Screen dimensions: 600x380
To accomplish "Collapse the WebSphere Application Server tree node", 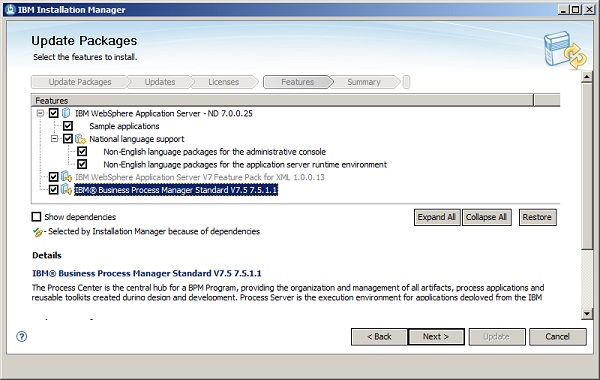I will pos(40,113).
